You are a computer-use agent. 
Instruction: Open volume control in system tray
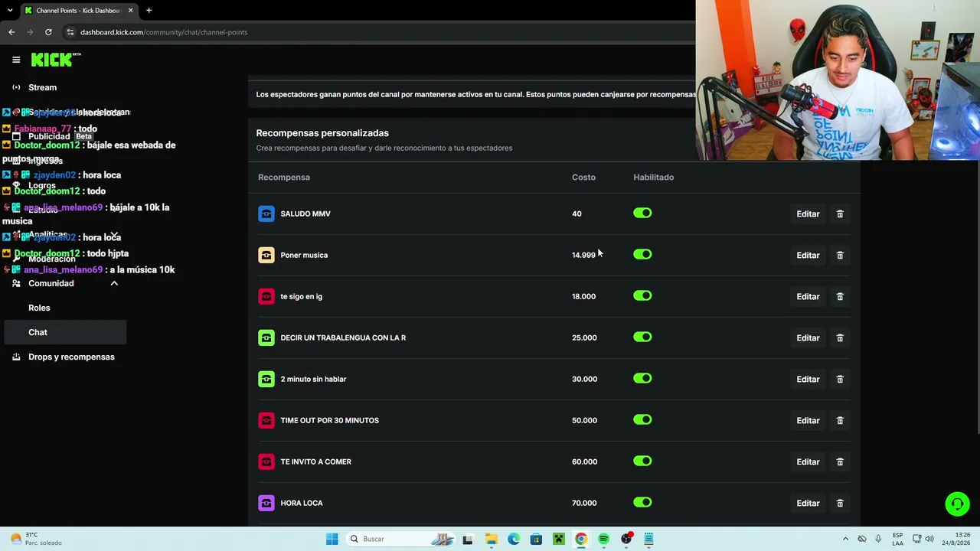coord(929,539)
